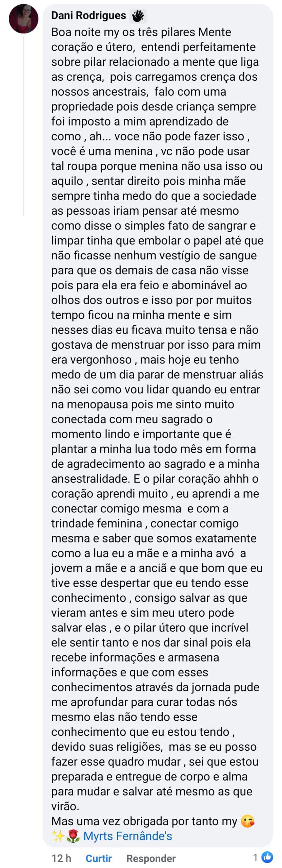Screen dimensions: 282x868
Task: Click the kissing face emoji
Action: 248,822
